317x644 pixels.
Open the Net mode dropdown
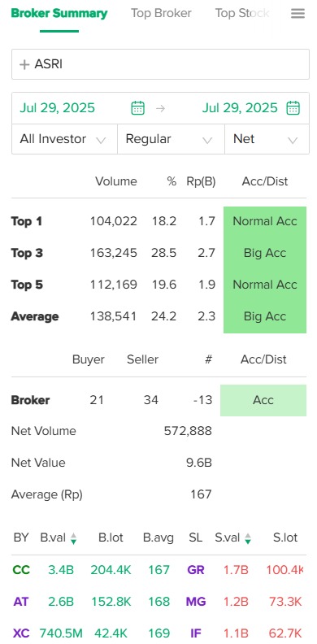[267, 139]
